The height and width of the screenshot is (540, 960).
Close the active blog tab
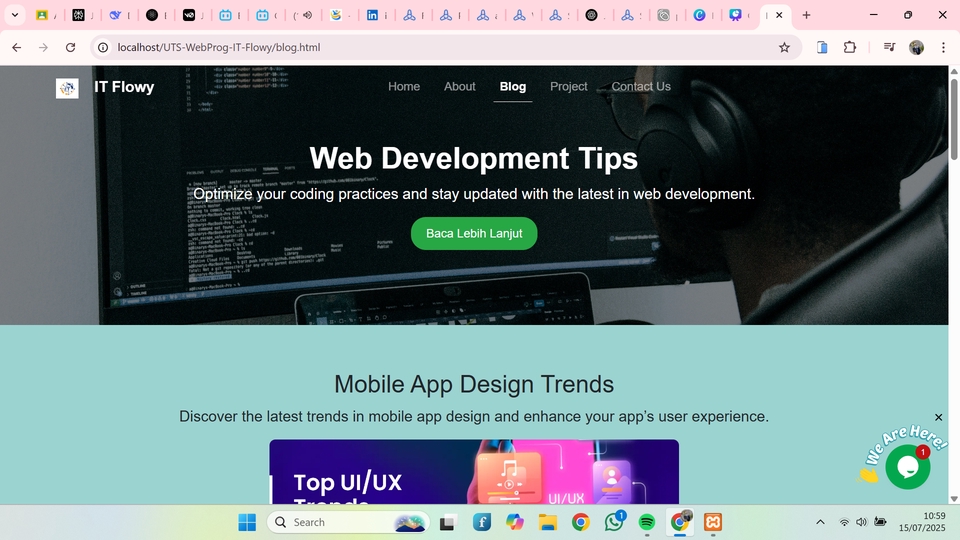pyautogui.click(x=779, y=15)
